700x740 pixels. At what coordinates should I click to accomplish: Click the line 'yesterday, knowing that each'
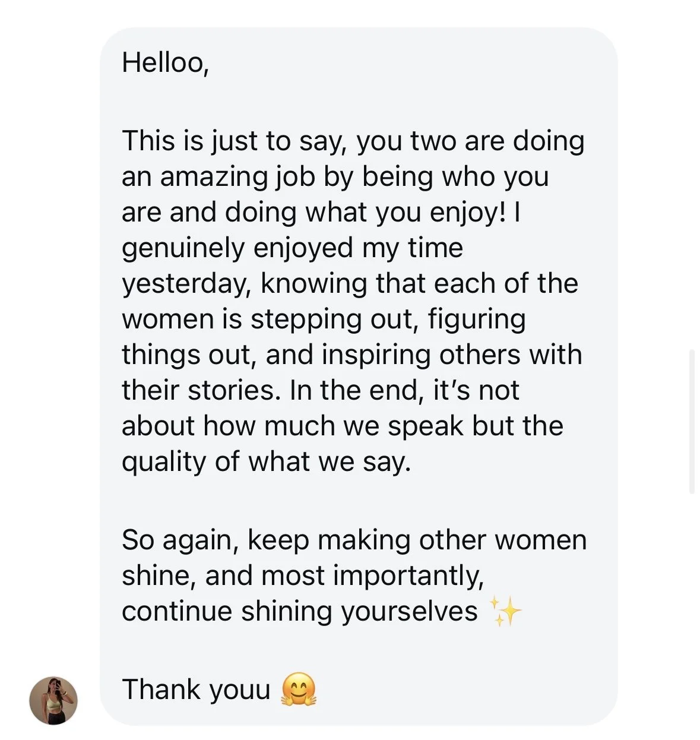point(350,283)
